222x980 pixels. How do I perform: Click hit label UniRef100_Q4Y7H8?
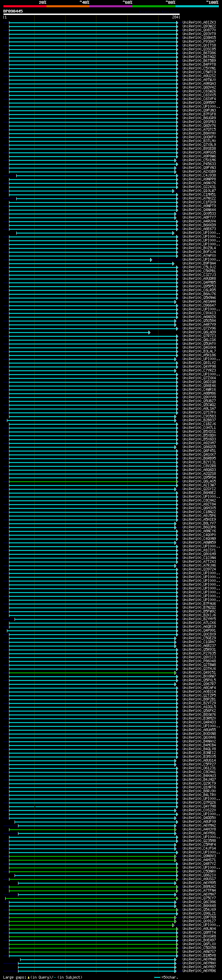click(x=199, y=806)
